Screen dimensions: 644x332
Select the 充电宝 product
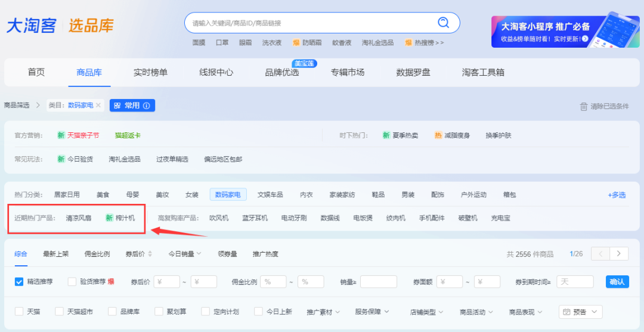(x=501, y=218)
